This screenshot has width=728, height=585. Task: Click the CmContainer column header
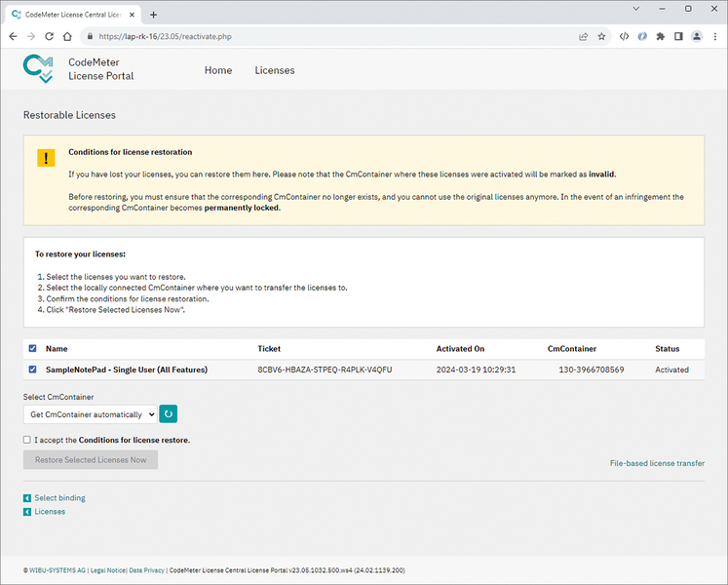coord(571,348)
